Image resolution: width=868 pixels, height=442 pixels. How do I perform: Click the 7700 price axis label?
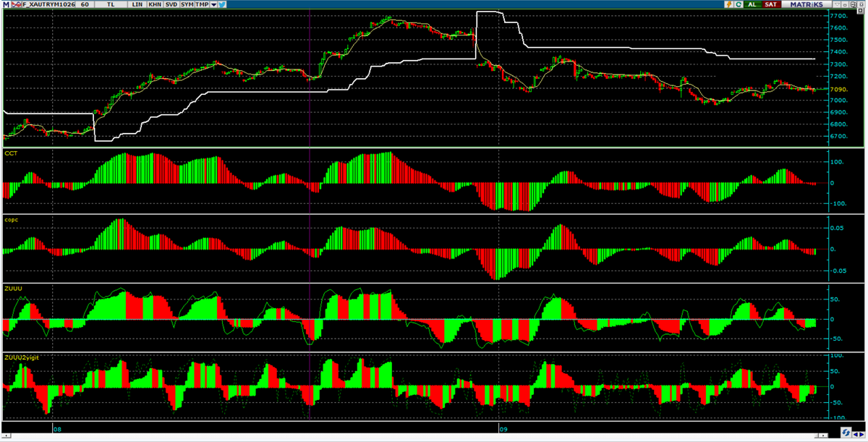coord(839,15)
